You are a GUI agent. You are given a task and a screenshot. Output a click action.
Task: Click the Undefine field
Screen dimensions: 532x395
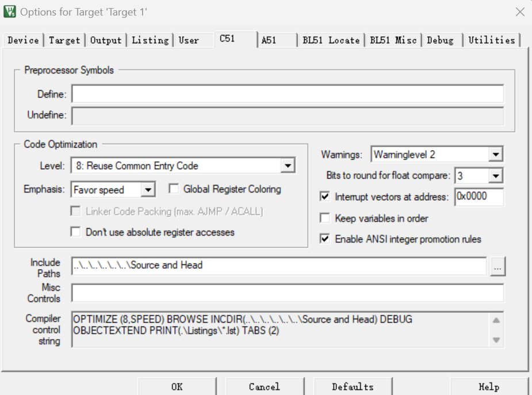pos(288,116)
